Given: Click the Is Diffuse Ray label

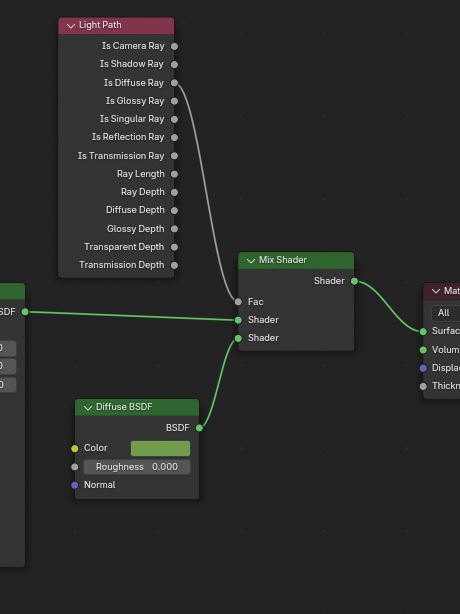Looking at the screenshot, I should (134, 83).
